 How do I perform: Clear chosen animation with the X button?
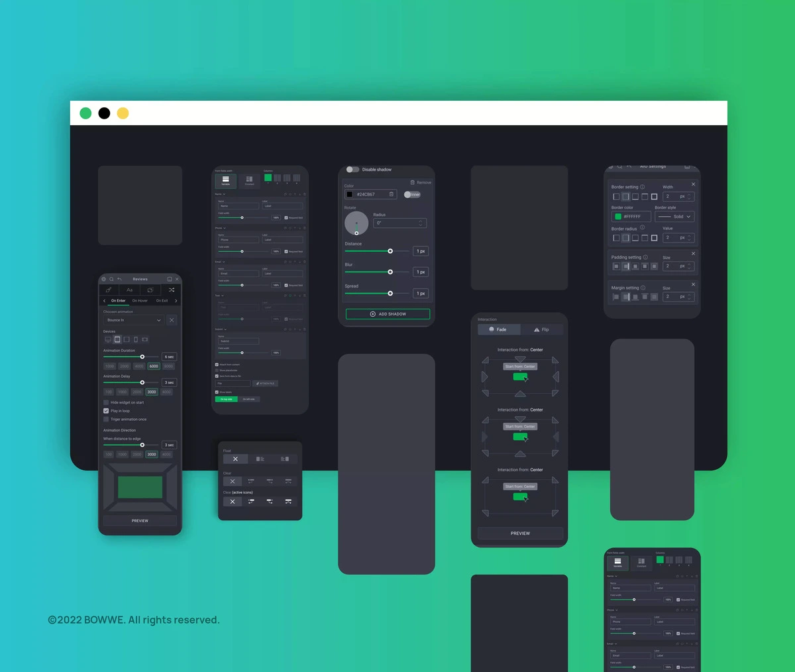[x=172, y=320]
